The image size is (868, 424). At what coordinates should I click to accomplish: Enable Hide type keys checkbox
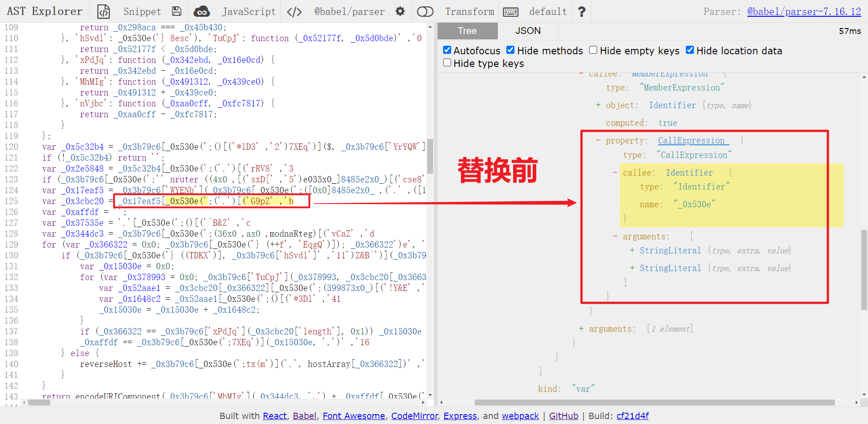pyautogui.click(x=447, y=62)
